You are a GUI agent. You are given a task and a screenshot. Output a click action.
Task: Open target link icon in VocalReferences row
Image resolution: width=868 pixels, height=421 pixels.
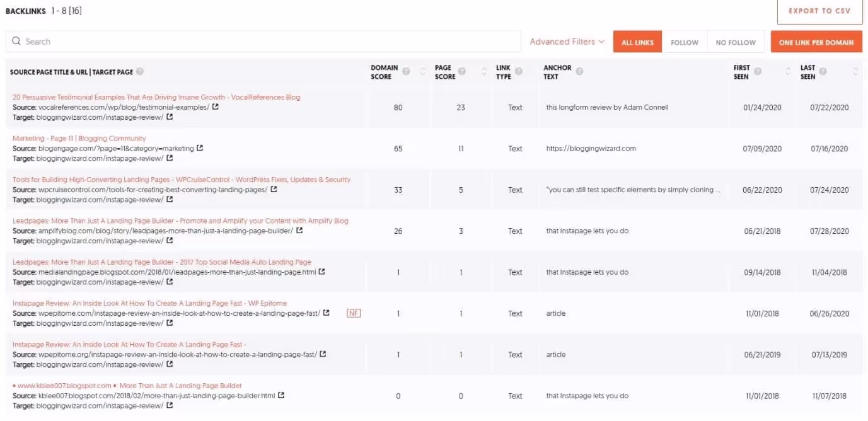pos(170,117)
